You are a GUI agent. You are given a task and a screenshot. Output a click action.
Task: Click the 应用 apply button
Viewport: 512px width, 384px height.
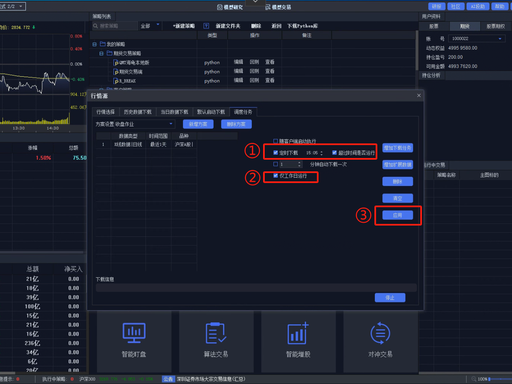[398, 215]
